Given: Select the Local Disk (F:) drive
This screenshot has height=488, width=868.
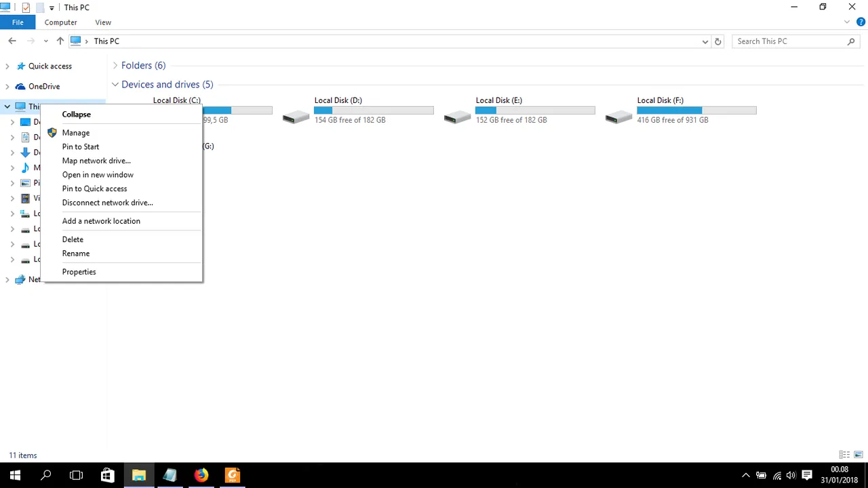Looking at the screenshot, I should coord(681,110).
